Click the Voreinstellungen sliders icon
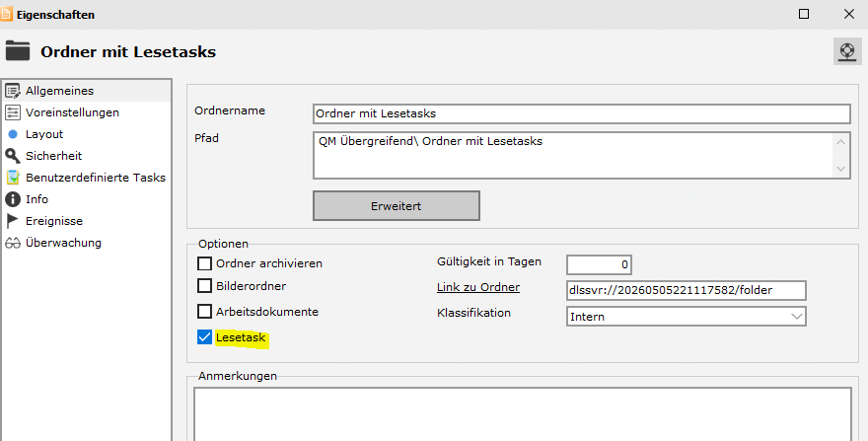The width and height of the screenshot is (868, 441). click(13, 112)
